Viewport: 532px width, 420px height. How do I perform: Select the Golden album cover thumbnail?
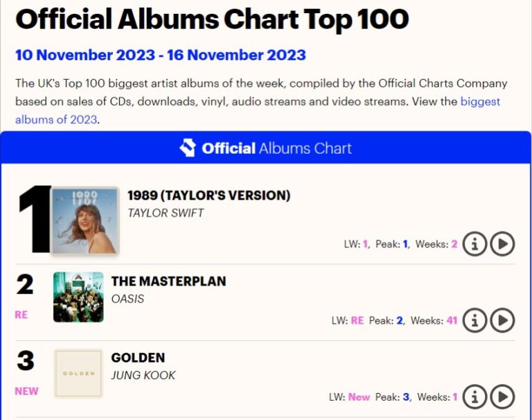tap(78, 374)
